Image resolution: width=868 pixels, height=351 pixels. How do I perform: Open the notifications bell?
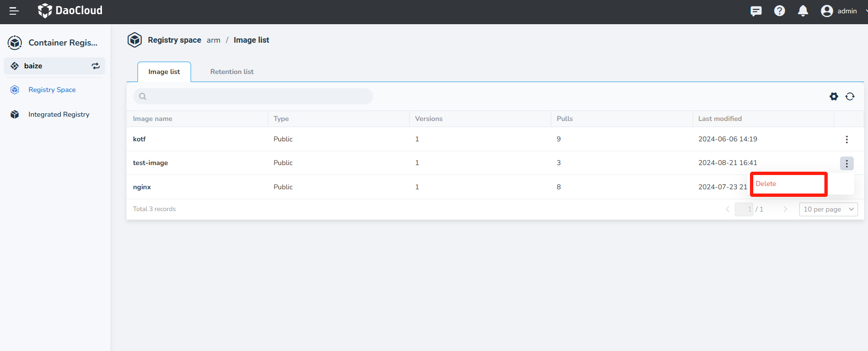click(x=803, y=11)
